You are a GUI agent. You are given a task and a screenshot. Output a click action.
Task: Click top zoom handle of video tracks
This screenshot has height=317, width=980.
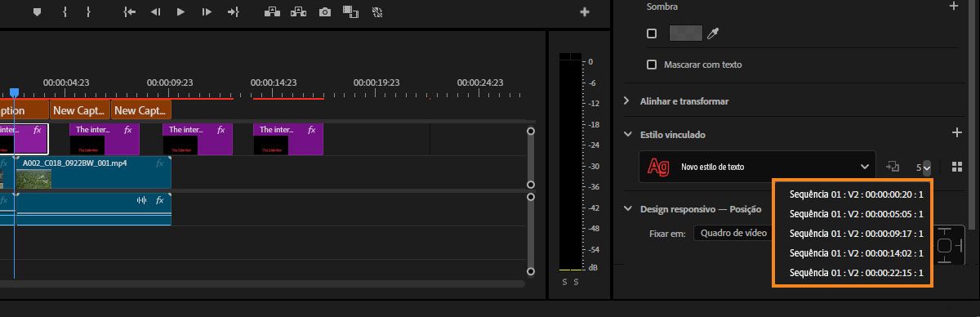click(531, 131)
